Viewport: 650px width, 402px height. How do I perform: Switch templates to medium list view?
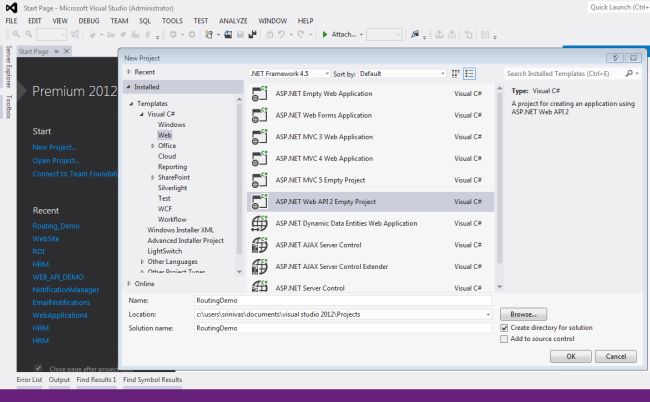(469, 74)
